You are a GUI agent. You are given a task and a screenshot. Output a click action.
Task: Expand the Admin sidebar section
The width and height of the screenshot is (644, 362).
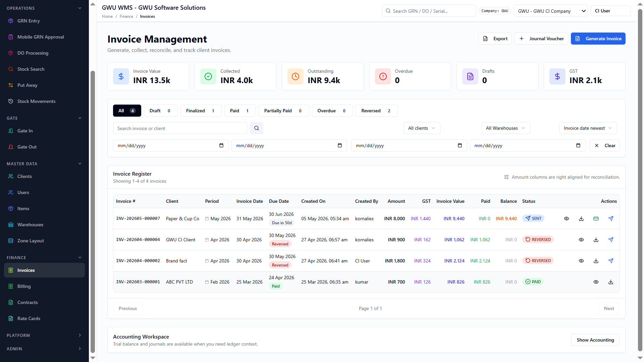(x=44, y=349)
